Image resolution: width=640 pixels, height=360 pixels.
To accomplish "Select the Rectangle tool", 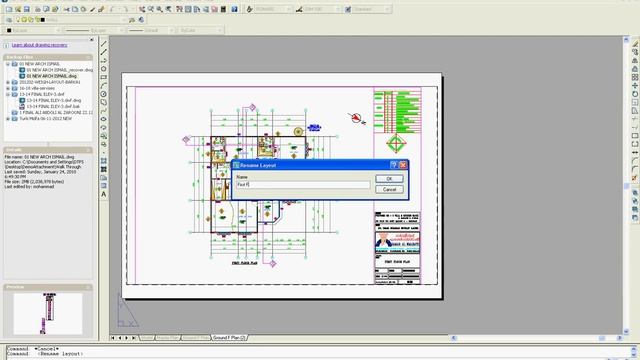I will point(104,77).
